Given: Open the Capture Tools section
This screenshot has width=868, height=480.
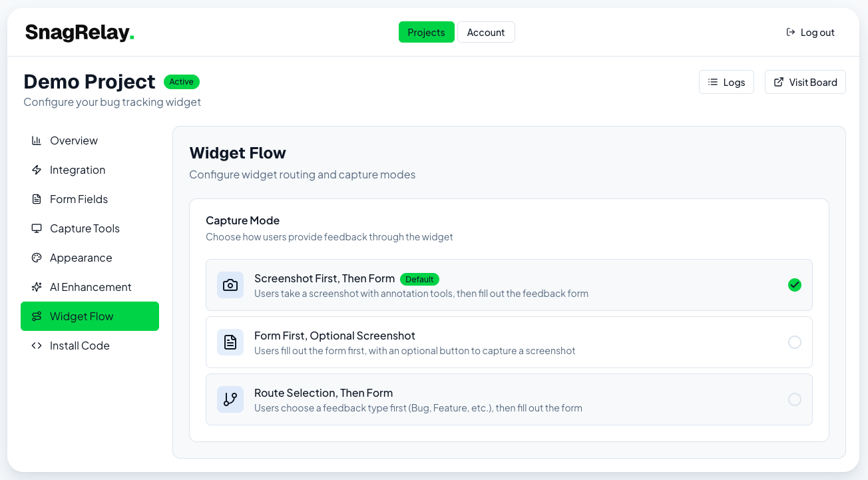Looking at the screenshot, I should click(x=90, y=228).
